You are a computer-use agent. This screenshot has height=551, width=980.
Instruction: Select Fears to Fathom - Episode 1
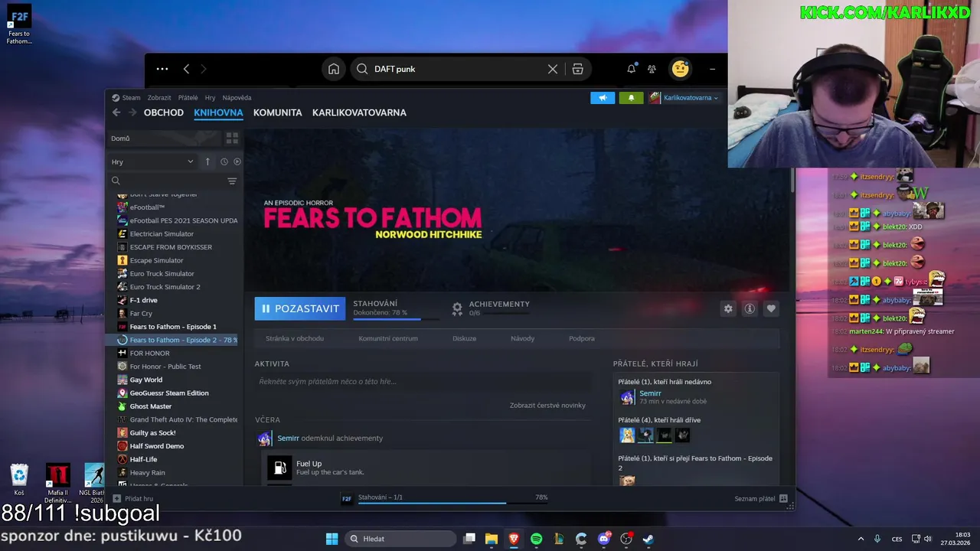coord(173,327)
